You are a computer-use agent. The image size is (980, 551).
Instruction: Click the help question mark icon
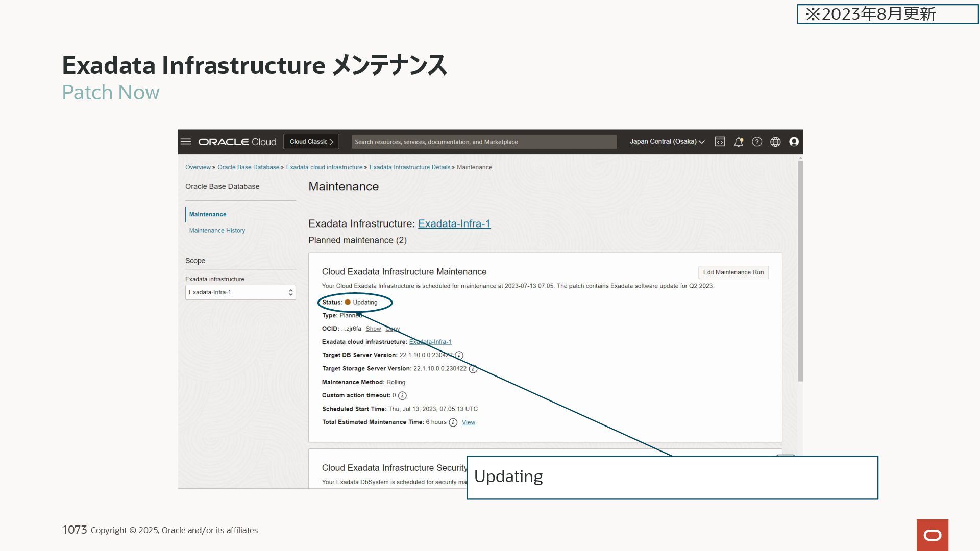pos(757,142)
